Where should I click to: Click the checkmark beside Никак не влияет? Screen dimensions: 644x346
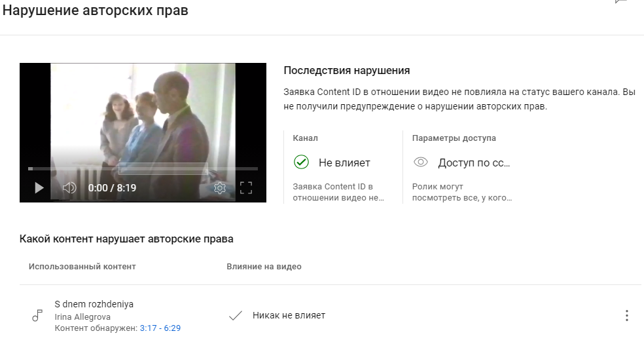[x=236, y=316]
